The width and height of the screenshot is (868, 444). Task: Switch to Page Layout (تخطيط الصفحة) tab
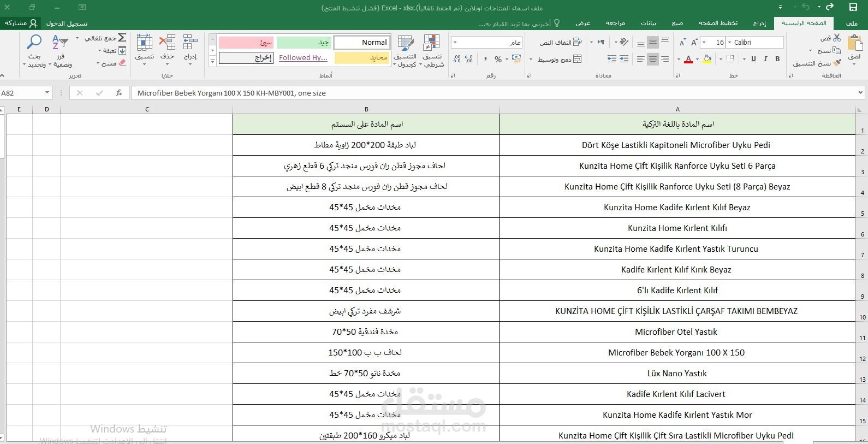click(718, 23)
